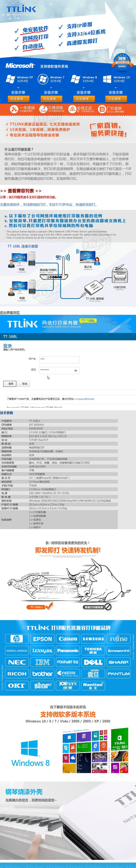Click the Panasonic brand logo

point(68,651)
